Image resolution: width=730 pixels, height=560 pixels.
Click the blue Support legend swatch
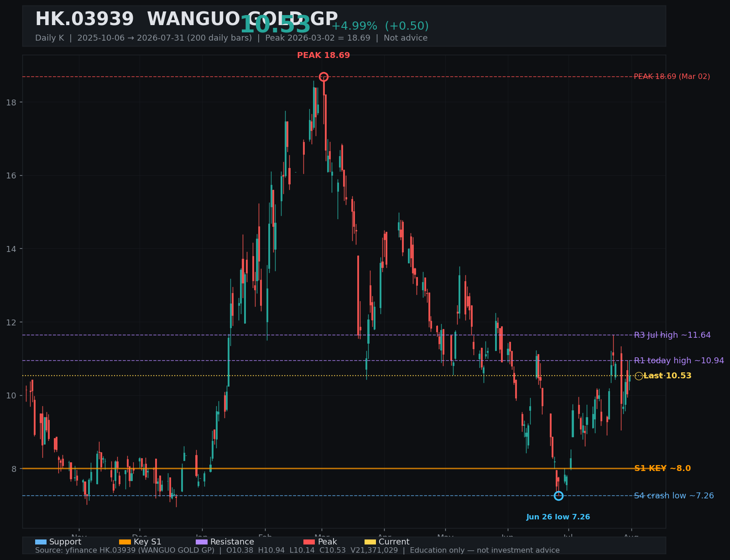click(x=41, y=542)
